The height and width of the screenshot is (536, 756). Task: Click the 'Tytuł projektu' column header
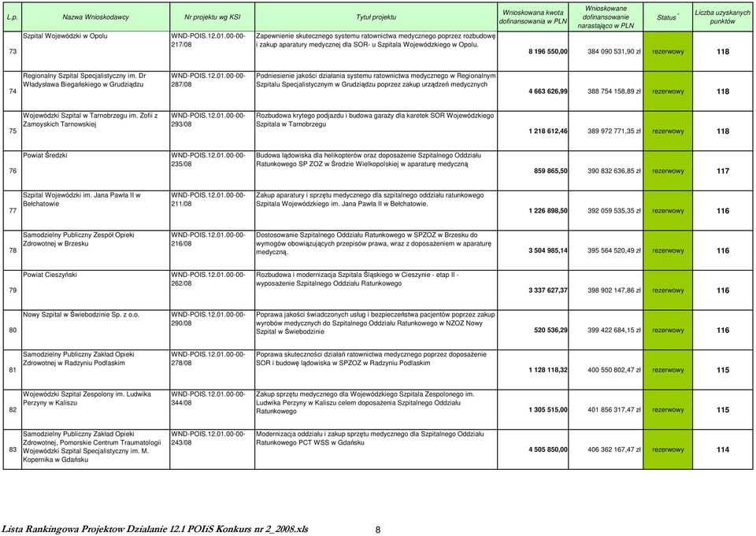click(x=376, y=17)
